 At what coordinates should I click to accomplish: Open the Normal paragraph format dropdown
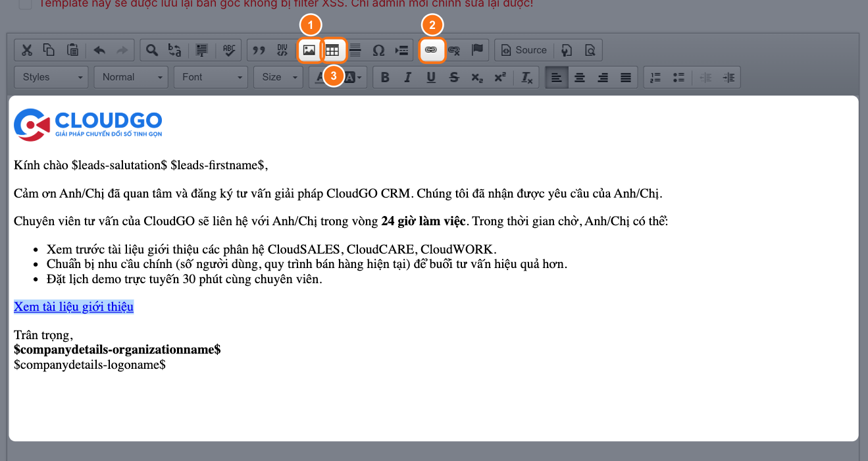pos(131,77)
